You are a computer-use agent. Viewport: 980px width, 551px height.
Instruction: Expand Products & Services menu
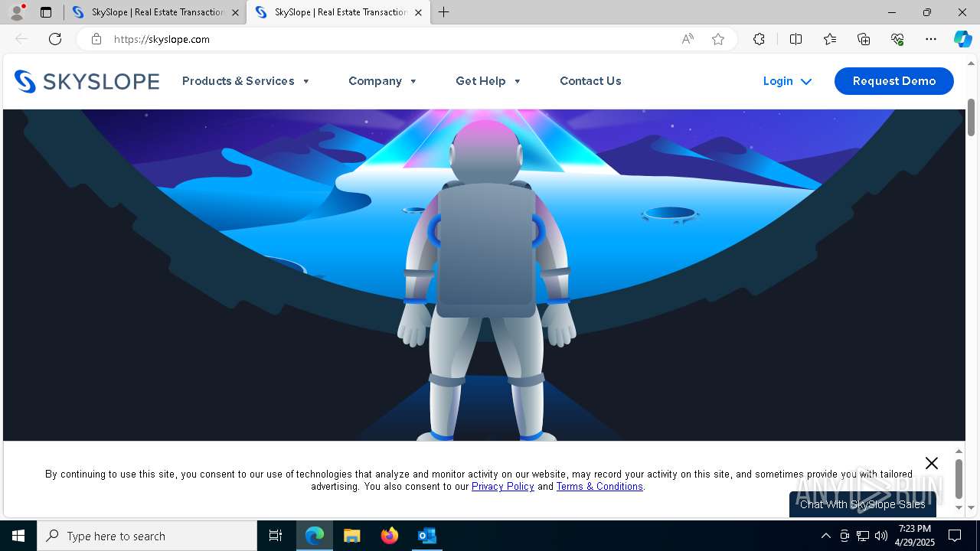[246, 81]
